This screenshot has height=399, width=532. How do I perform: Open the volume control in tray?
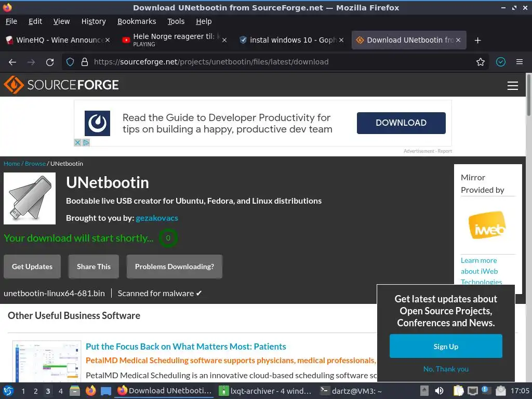click(x=440, y=391)
